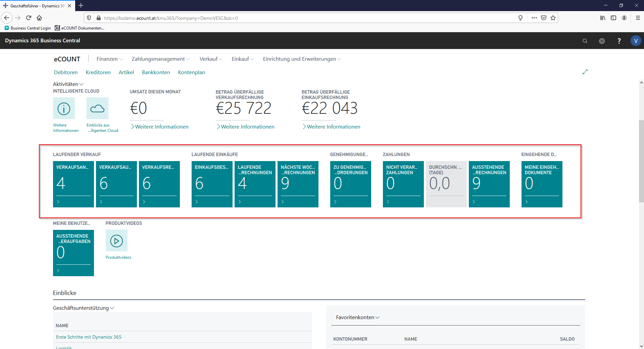Open the Meine eingeh... Dokumente tile

tap(542, 184)
